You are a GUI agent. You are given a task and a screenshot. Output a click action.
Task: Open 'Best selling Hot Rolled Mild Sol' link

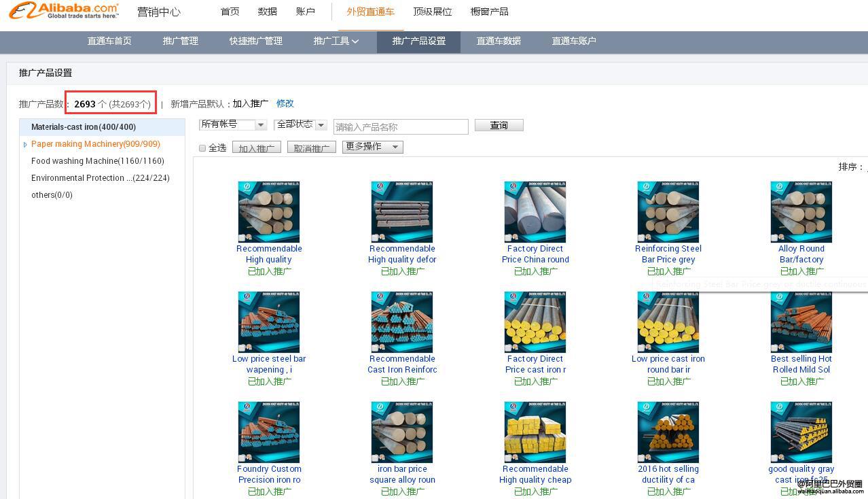[x=801, y=364]
